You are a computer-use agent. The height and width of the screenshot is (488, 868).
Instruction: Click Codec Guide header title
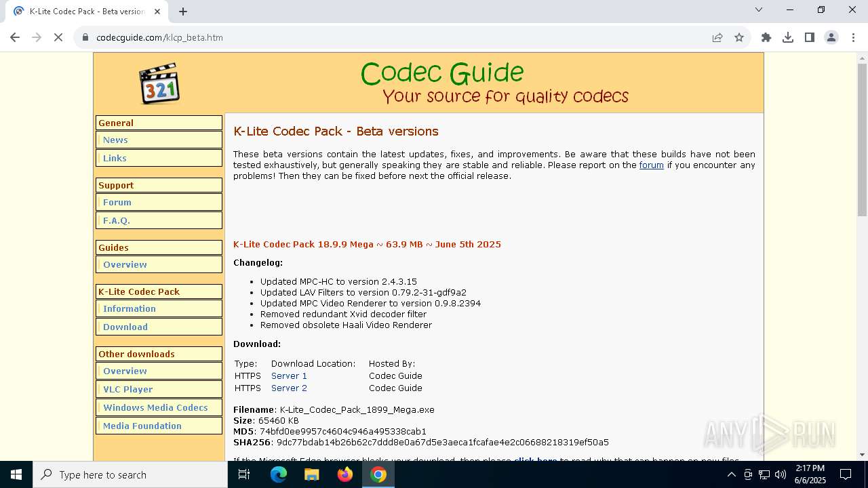[x=442, y=73]
